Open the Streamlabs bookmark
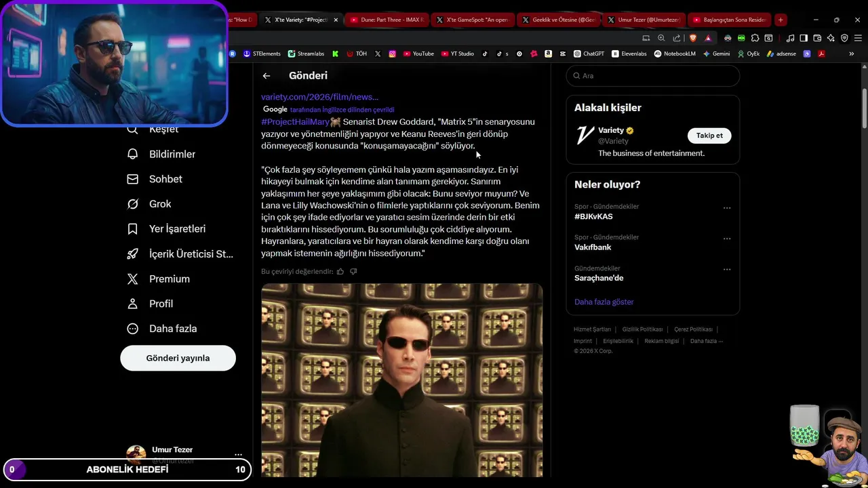Image resolution: width=868 pixels, height=488 pixels. coord(306,54)
